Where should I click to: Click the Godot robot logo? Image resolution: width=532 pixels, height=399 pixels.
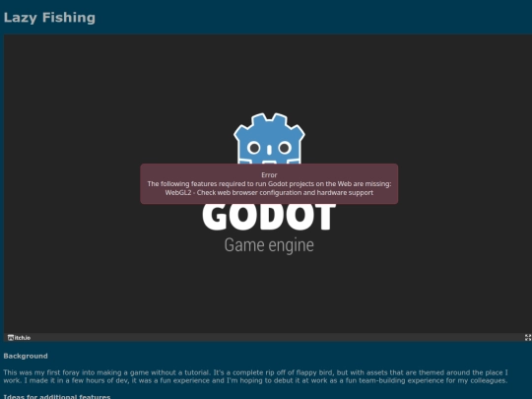click(269, 138)
